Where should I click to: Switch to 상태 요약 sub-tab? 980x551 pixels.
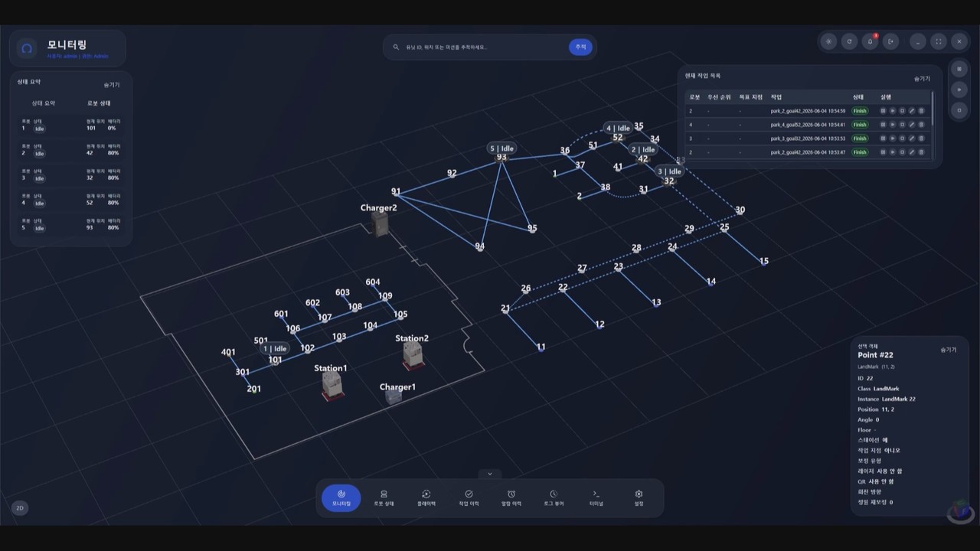[x=43, y=103]
